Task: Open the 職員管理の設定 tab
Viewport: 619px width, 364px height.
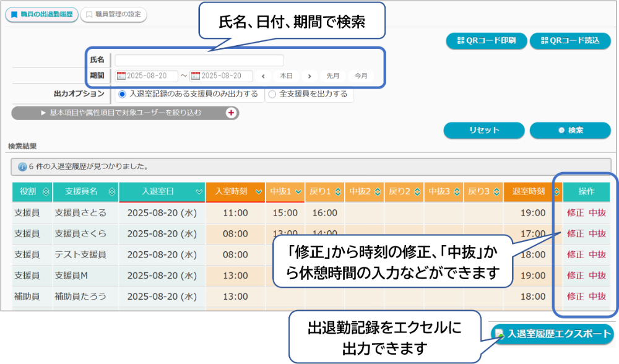Action: [x=115, y=14]
